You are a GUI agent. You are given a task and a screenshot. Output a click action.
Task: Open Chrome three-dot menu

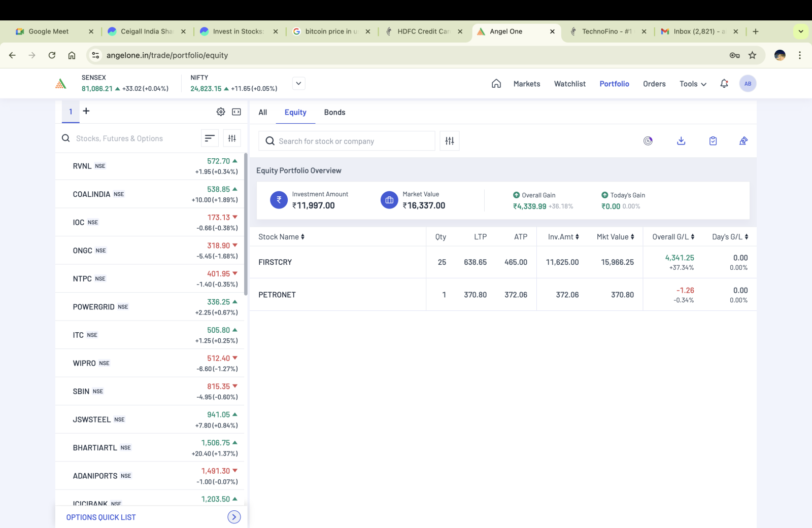pyautogui.click(x=799, y=55)
